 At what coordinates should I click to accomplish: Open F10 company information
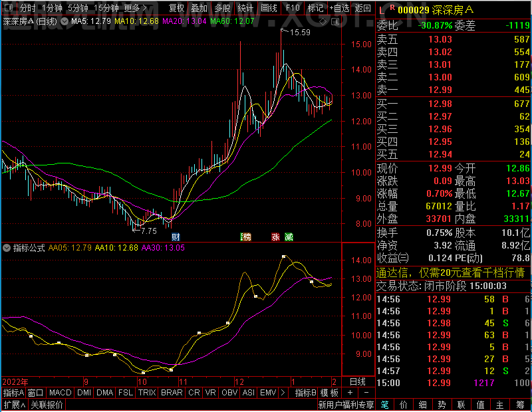[293, 7]
